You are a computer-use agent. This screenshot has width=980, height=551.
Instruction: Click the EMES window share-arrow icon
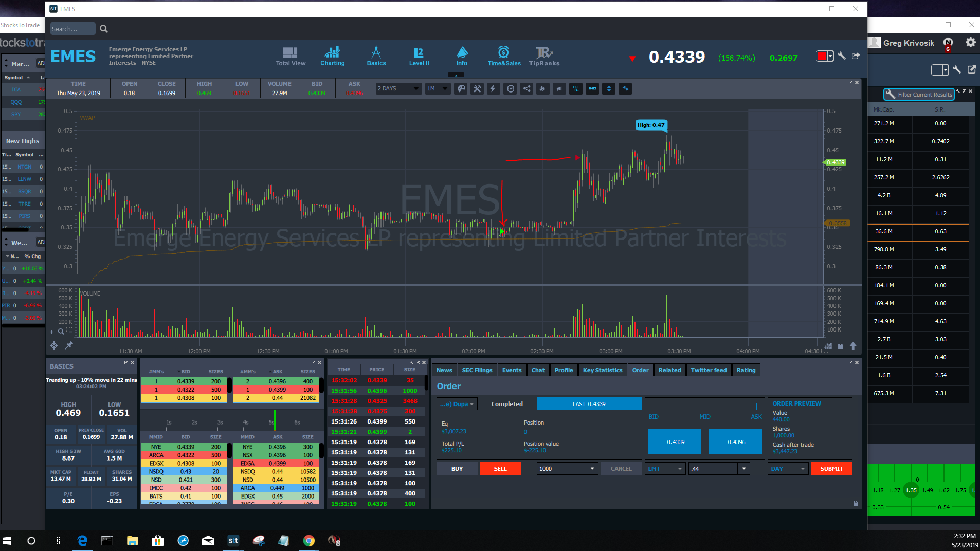point(856,56)
